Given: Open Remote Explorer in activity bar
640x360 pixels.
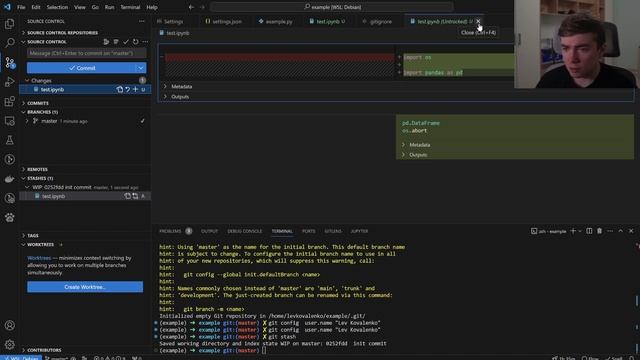Looking at the screenshot, I should tap(9, 121).
